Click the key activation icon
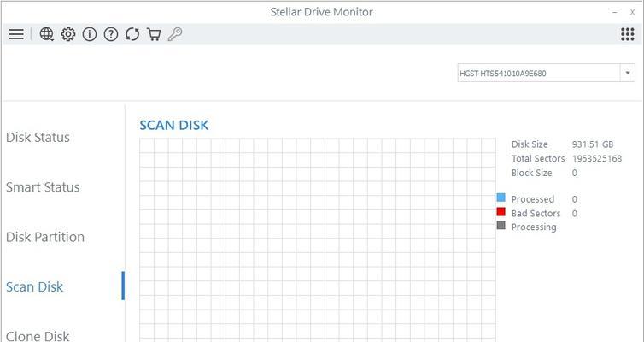The width and height of the screenshot is (644, 342). tap(175, 34)
